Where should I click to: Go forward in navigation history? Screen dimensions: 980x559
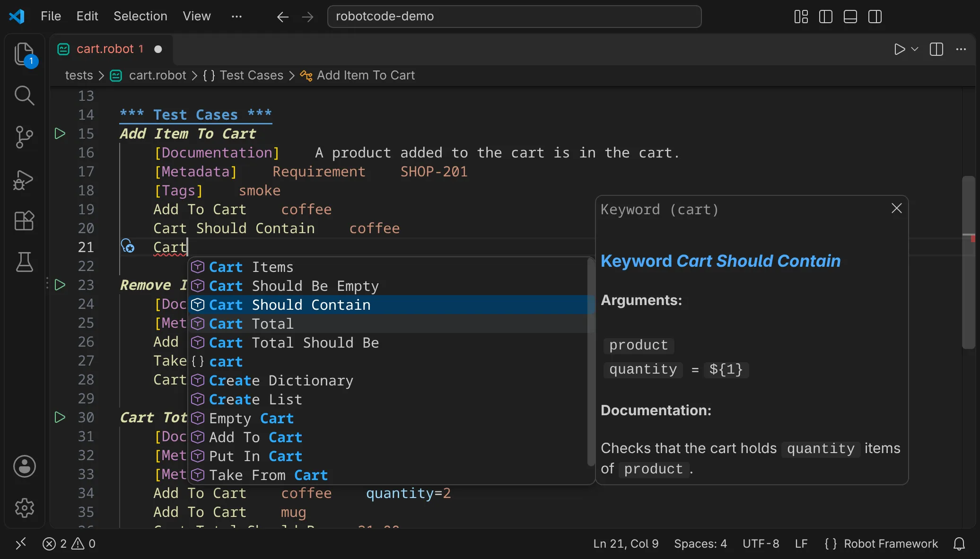click(x=307, y=17)
